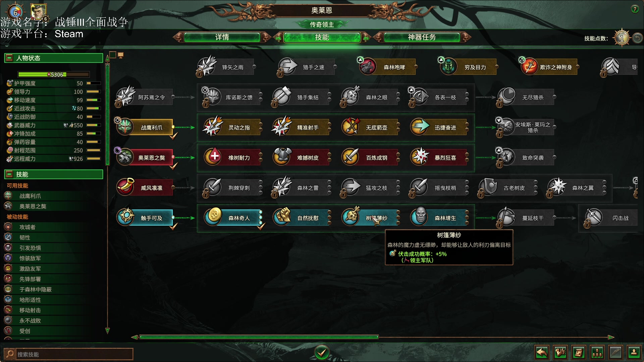Open the 神器任务 tab

pyautogui.click(x=422, y=37)
